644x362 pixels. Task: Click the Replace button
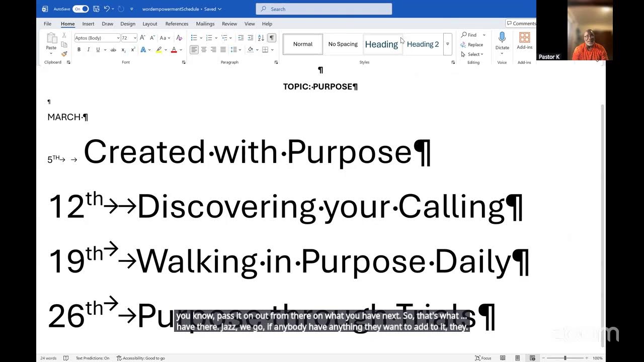(472, 45)
